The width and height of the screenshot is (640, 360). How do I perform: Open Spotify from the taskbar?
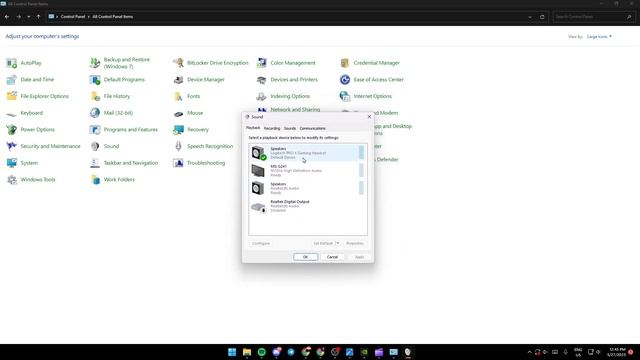tap(262, 352)
